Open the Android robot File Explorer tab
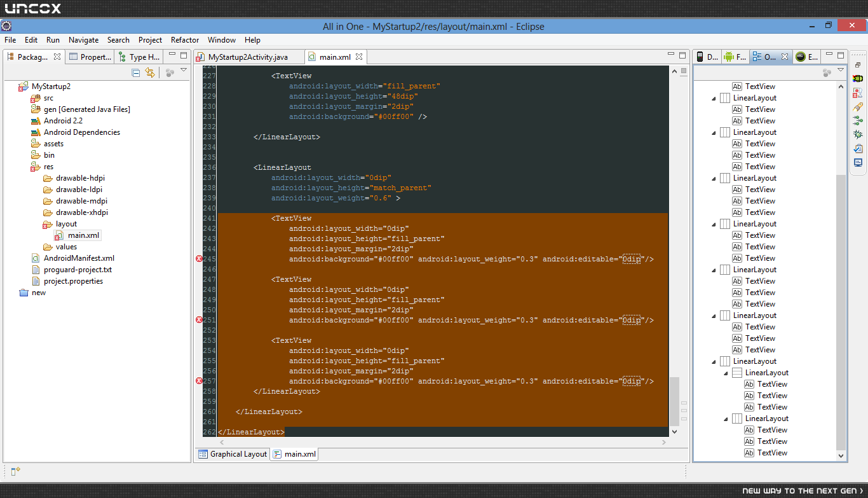868x498 pixels. click(736, 57)
